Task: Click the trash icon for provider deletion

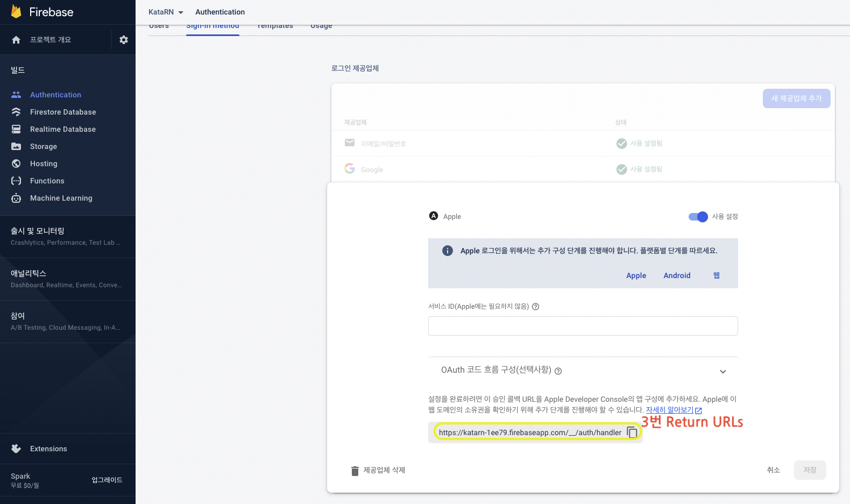Action: pos(355,471)
